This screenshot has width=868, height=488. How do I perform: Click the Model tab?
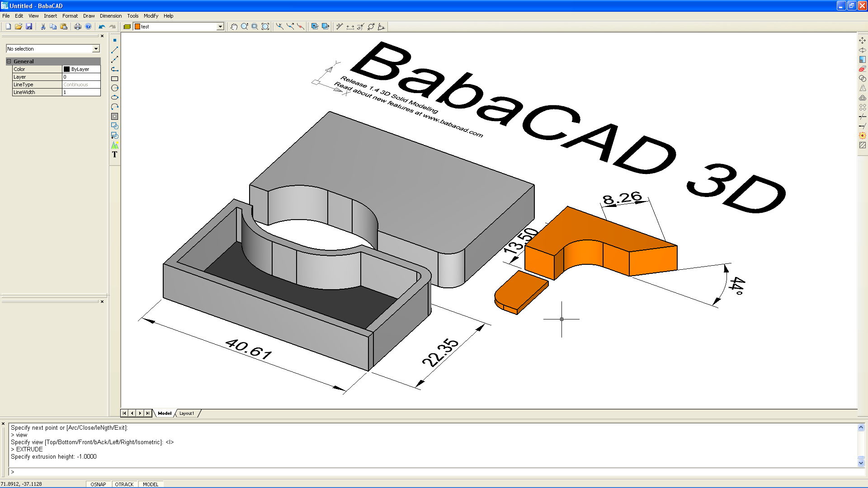point(165,413)
